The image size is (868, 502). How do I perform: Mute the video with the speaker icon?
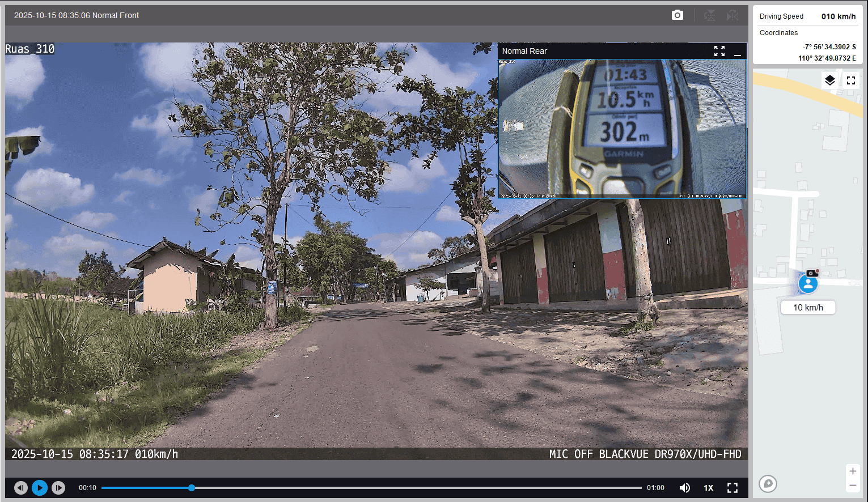(x=685, y=488)
